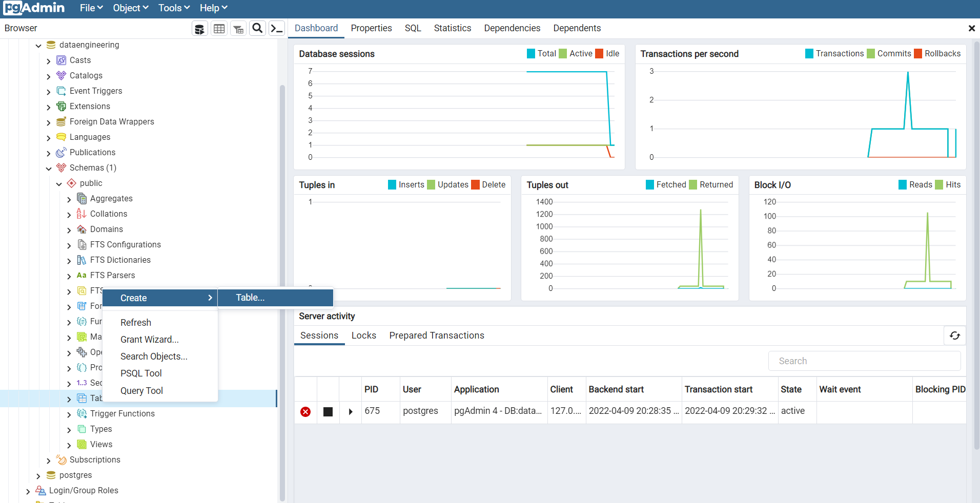
Task: Refresh the Server activity panel
Action: pos(955,336)
